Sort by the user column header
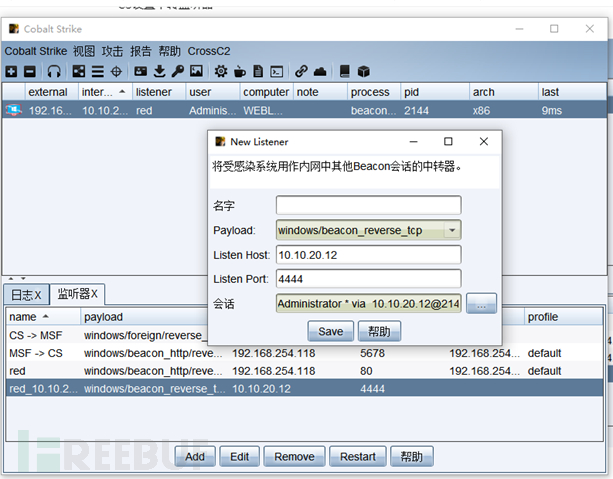This screenshot has width=613, height=479. tap(212, 92)
